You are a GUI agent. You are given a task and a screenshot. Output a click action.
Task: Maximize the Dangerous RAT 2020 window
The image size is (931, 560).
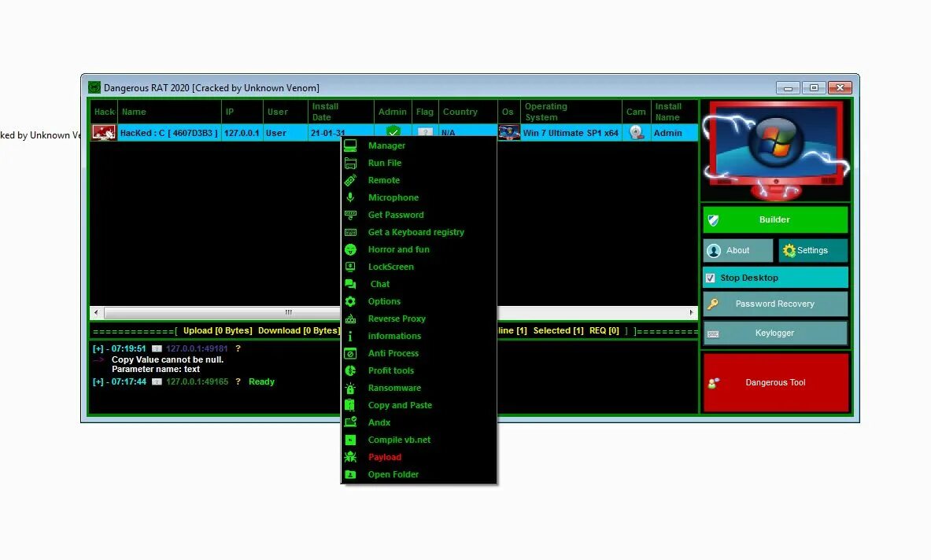click(814, 88)
